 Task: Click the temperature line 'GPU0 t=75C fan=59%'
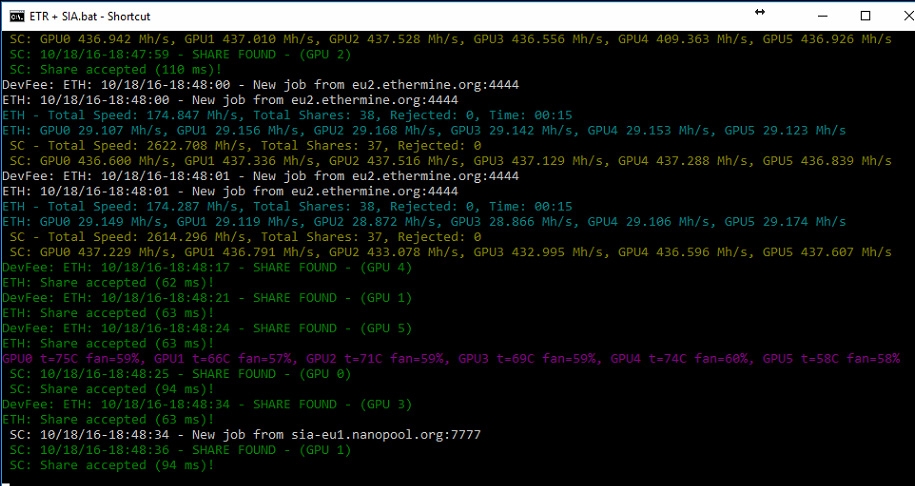click(x=451, y=358)
